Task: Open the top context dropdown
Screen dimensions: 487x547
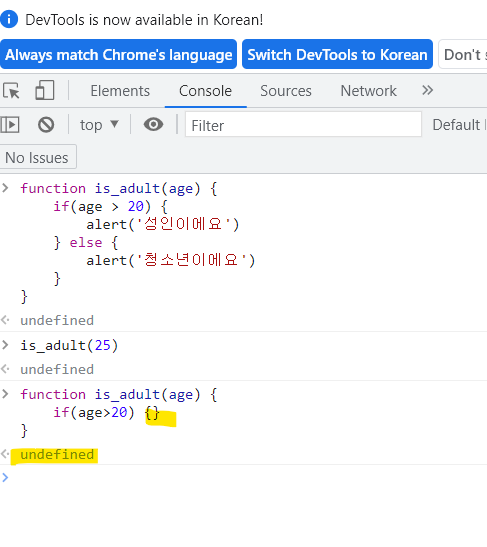Action: coord(99,125)
